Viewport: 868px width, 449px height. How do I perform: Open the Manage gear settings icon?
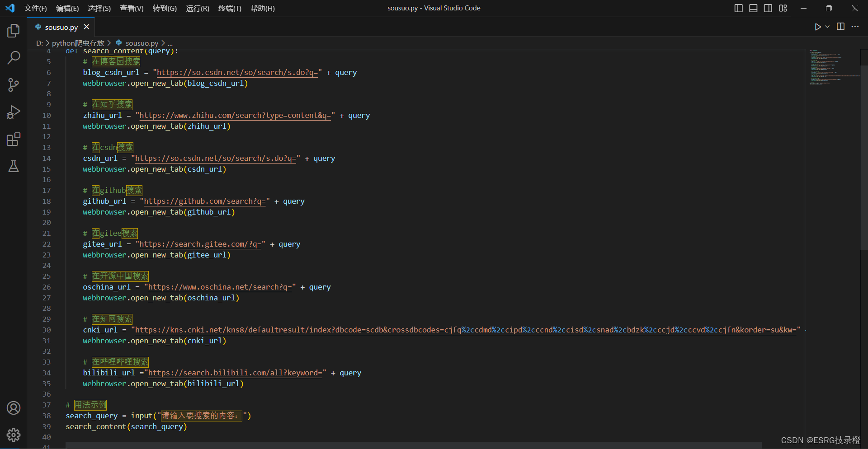[14, 435]
